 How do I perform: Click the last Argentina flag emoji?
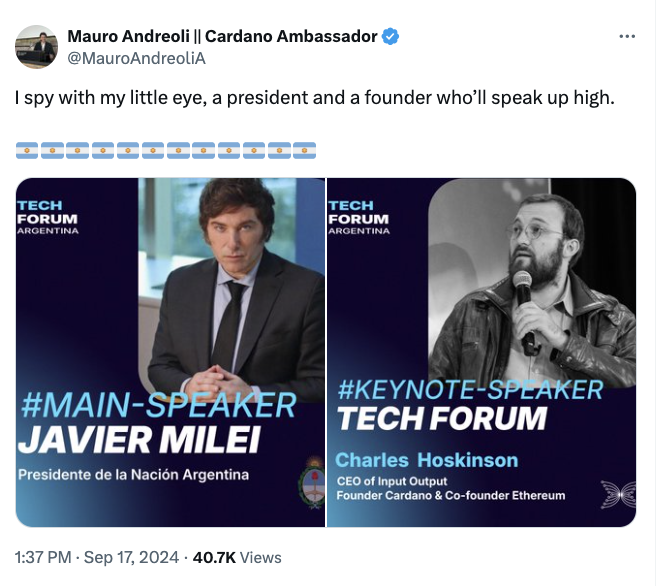coord(305,150)
